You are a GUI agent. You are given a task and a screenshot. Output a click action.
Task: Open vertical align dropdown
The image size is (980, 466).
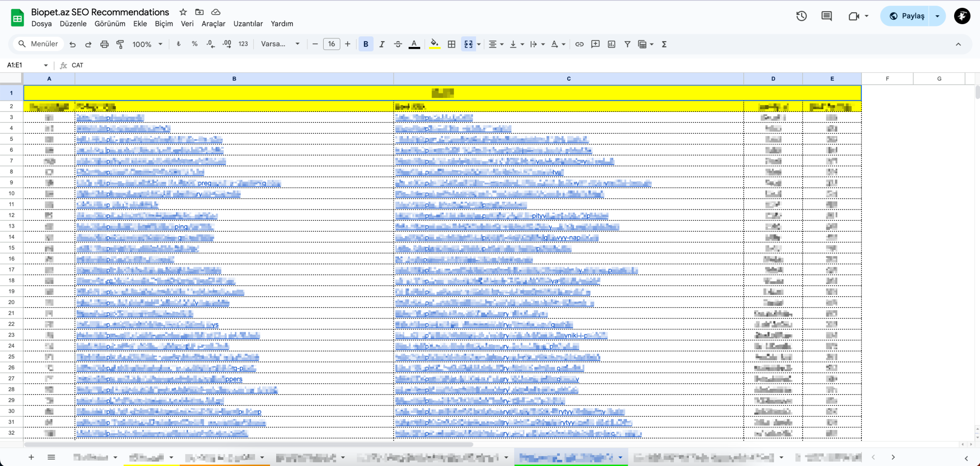point(517,44)
